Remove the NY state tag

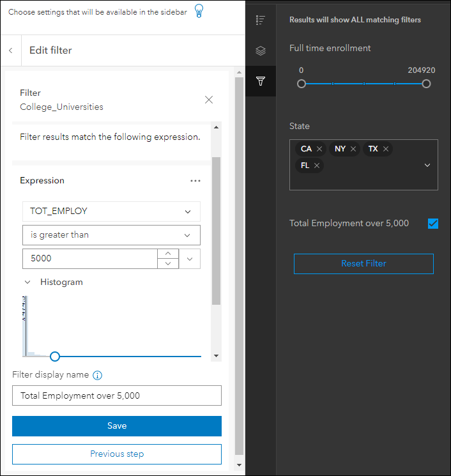pos(353,149)
